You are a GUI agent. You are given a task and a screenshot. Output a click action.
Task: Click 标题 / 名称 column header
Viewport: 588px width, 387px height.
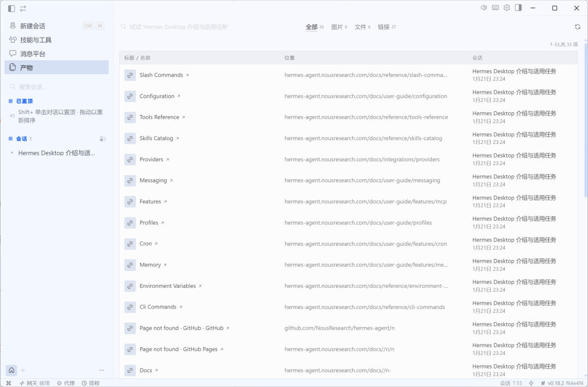pyautogui.click(x=137, y=58)
